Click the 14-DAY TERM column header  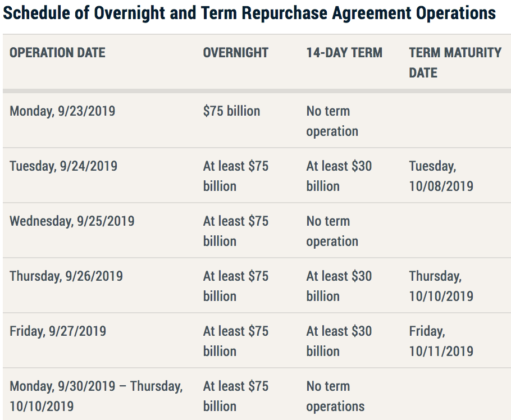344,53
